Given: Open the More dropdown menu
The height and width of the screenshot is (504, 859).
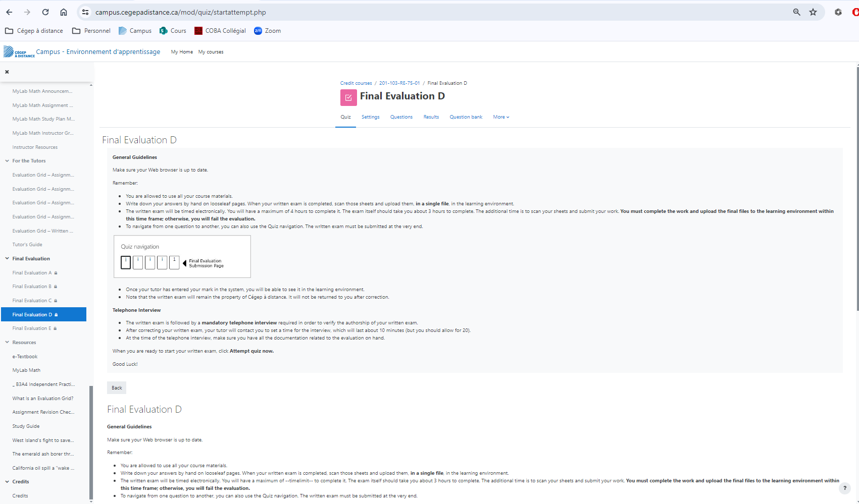Looking at the screenshot, I should pyautogui.click(x=501, y=117).
